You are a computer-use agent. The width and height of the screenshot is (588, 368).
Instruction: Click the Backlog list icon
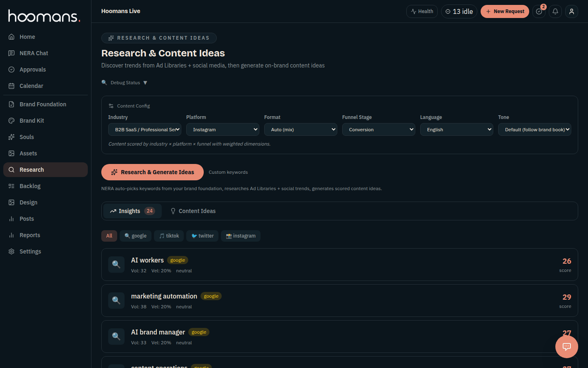pos(11,186)
